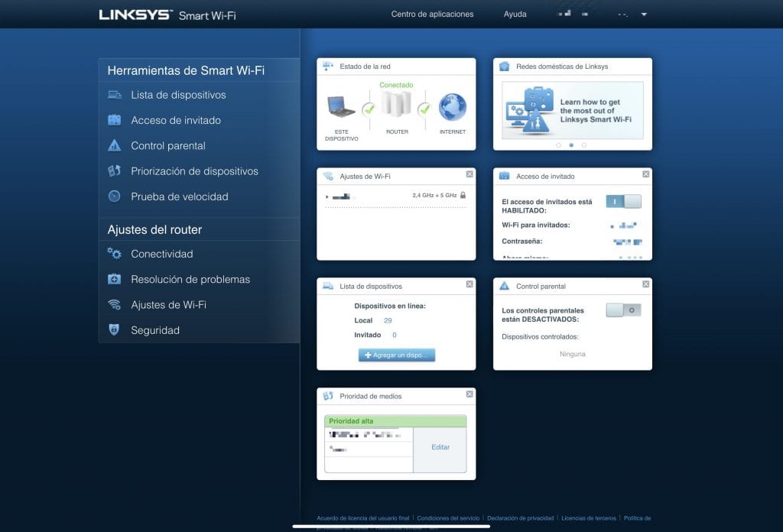The image size is (783, 532).
Task: Expand the Wi-Fi network name triangle
Action: (x=327, y=196)
